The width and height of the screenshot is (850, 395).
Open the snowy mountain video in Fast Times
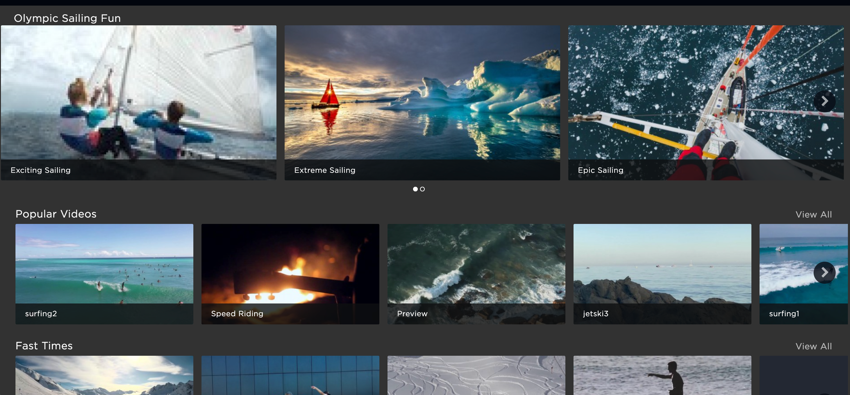[104, 375]
